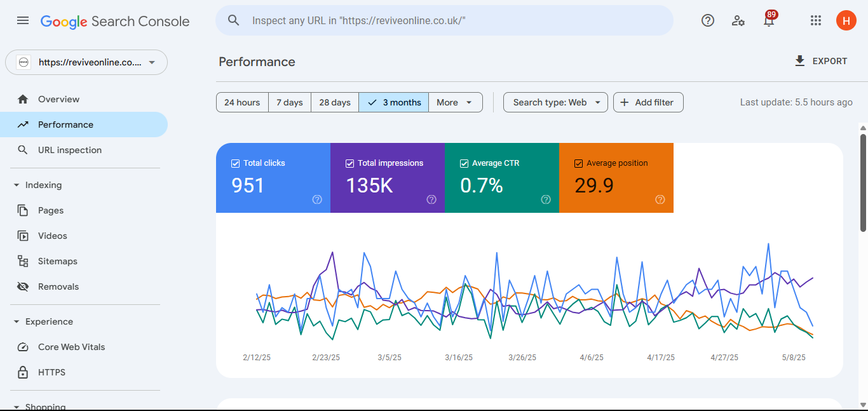The width and height of the screenshot is (868, 411).
Task: Open users and settings icon
Action: coord(738,20)
